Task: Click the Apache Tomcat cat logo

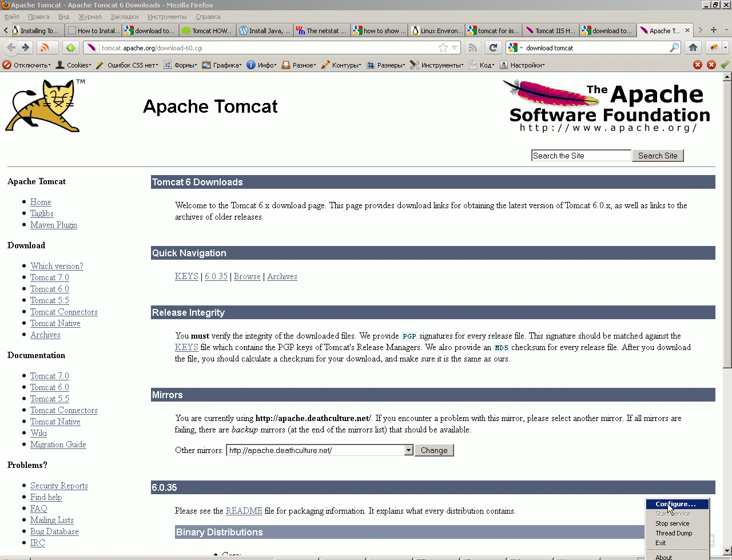Action: tap(45, 106)
